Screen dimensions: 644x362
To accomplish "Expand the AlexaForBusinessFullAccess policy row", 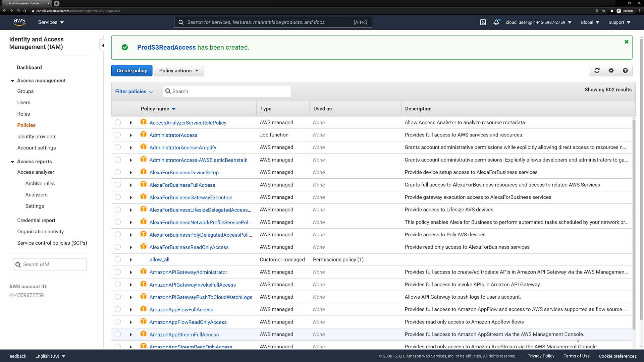I will pos(131,185).
